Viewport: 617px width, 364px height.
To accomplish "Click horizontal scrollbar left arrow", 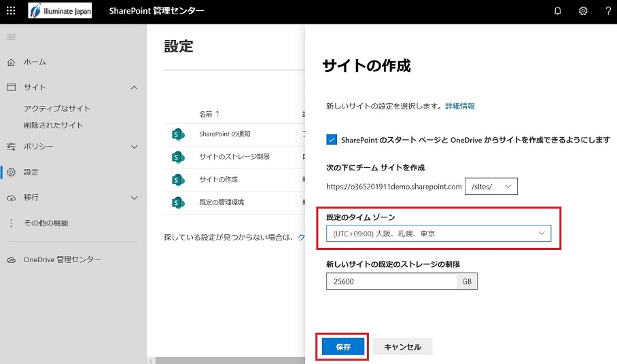I will click(151, 361).
